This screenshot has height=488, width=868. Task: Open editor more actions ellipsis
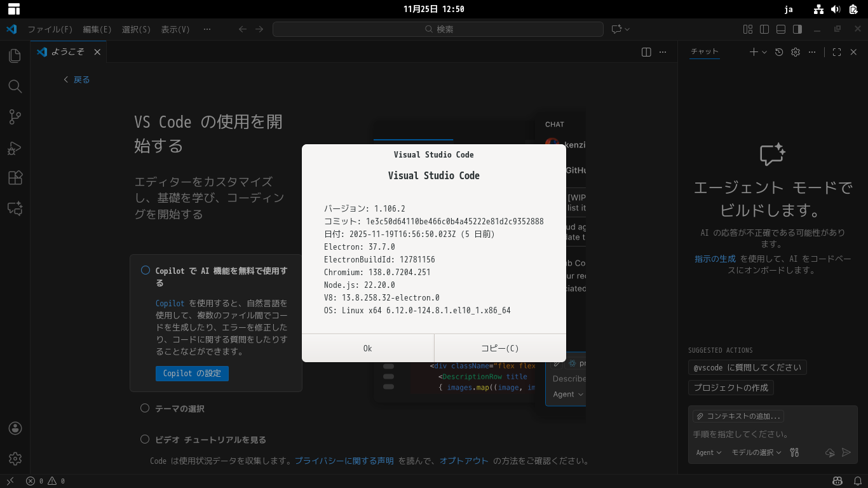coord(663,52)
